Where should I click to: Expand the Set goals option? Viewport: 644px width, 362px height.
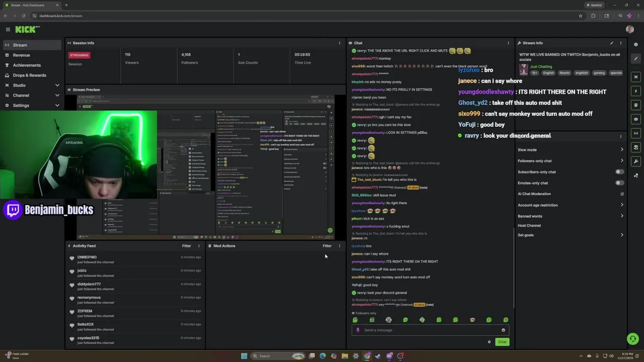pyautogui.click(x=571, y=235)
